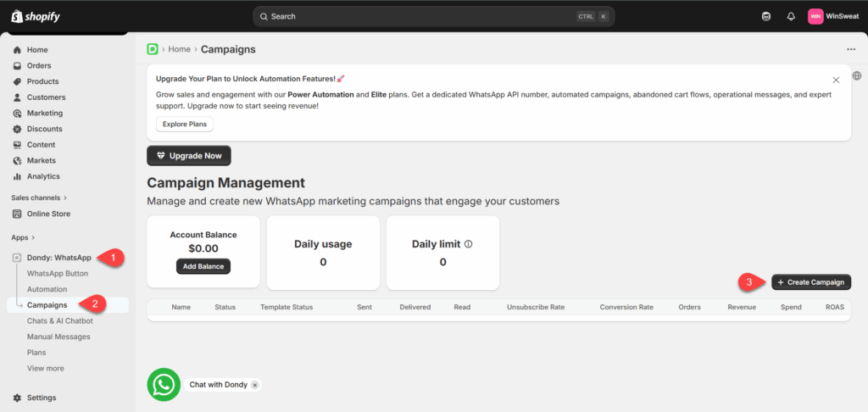
Task: Close the upgrade plan banner
Action: pyautogui.click(x=836, y=79)
